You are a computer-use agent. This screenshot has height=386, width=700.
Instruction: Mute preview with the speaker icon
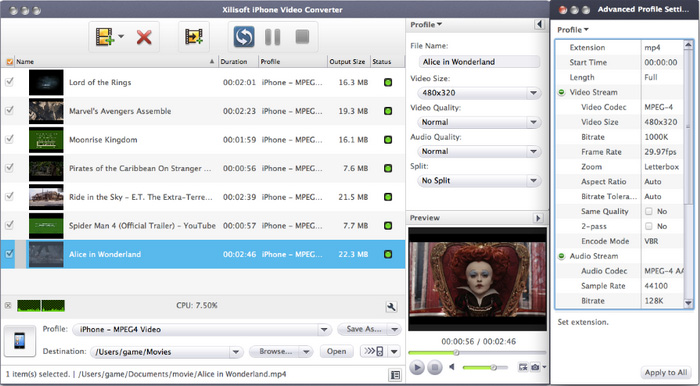(x=452, y=367)
